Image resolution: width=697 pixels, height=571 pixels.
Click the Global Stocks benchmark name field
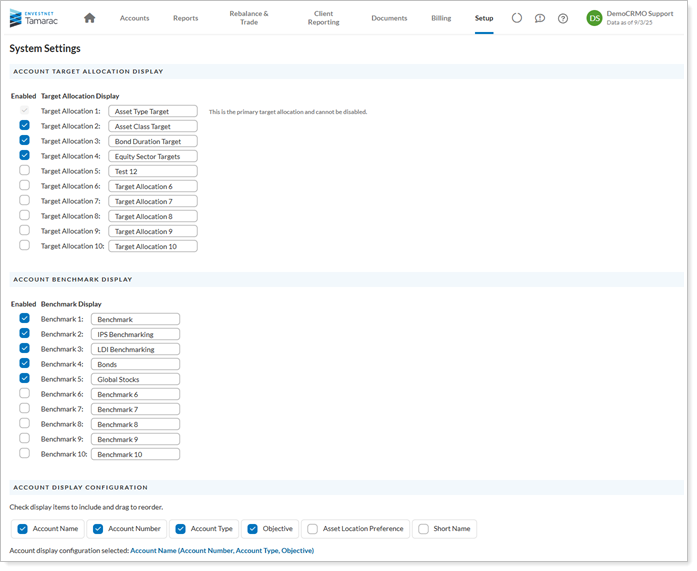click(135, 379)
